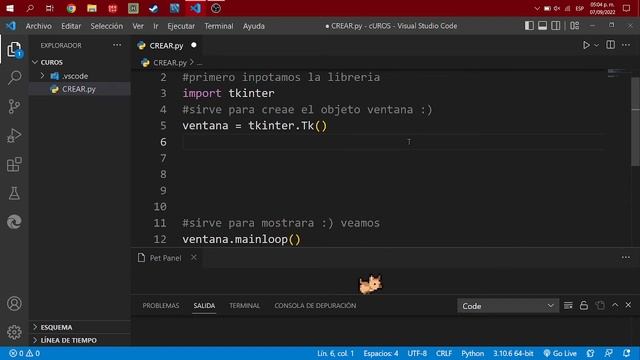Open Run and Debug view
Viewport: 640px width, 360px height.
(14, 136)
